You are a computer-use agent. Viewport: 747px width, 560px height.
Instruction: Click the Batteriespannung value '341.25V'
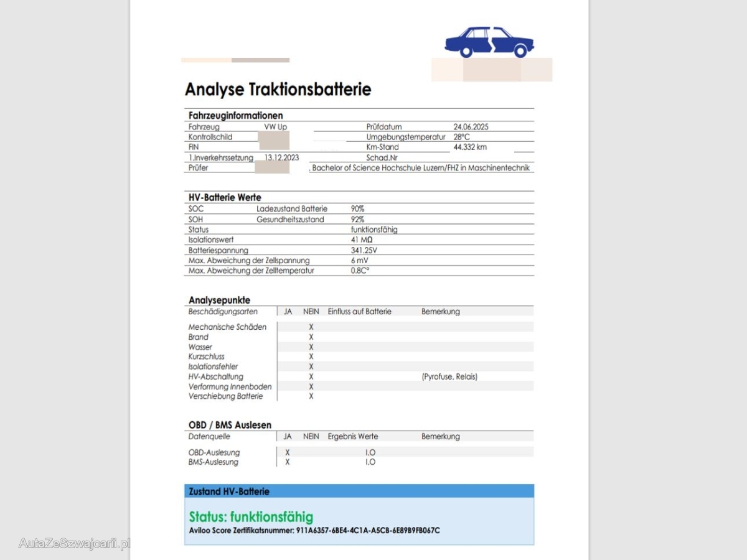coord(364,250)
